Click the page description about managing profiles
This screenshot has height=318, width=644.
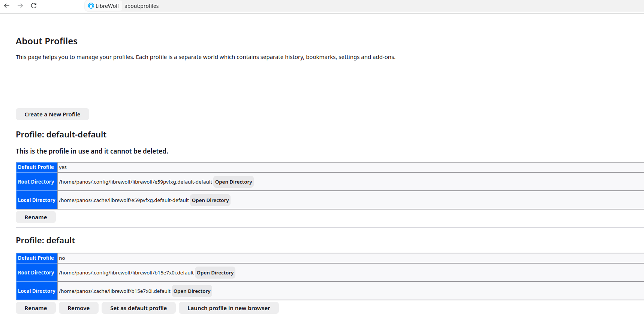pos(205,57)
